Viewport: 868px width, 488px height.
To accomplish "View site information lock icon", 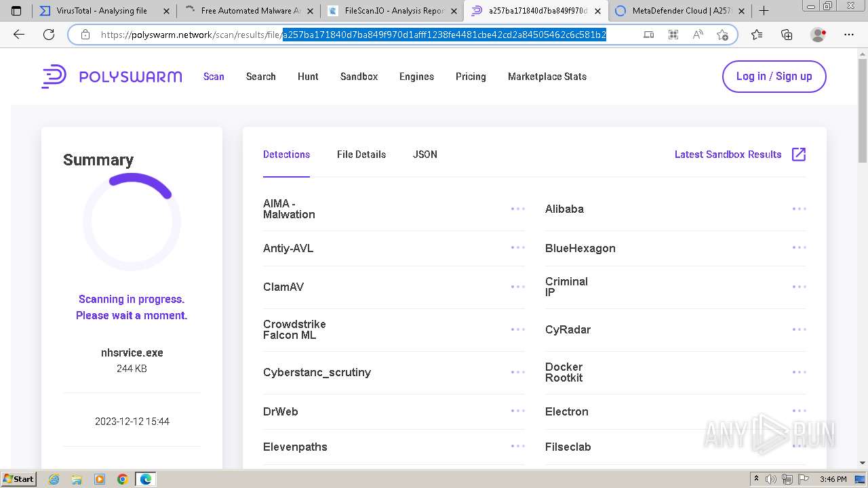I will click(x=85, y=35).
